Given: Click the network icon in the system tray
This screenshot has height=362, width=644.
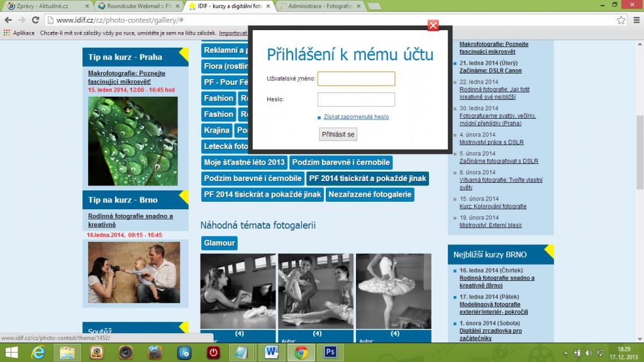Looking at the screenshot, I should (x=600, y=353).
